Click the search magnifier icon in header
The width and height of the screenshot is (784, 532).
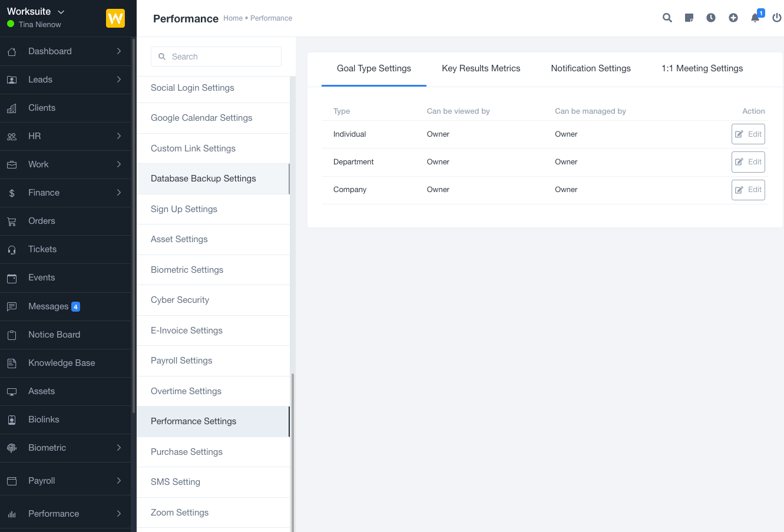[667, 18]
